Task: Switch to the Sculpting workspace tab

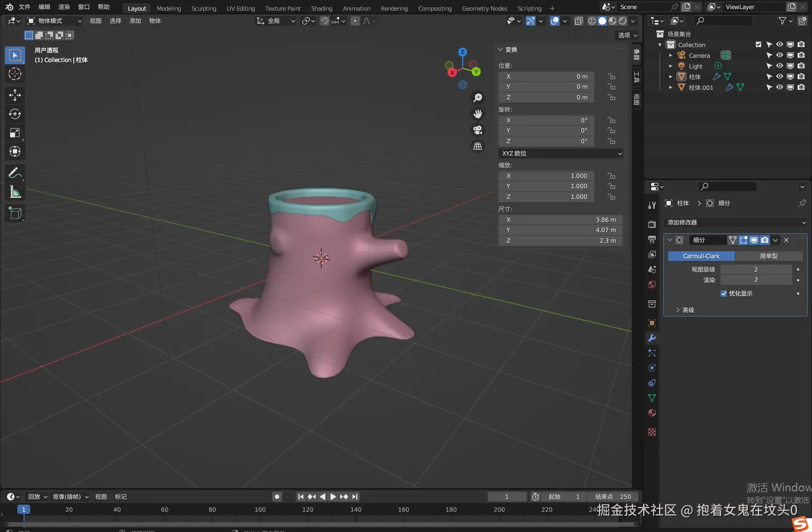Action: [x=204, y=9]
